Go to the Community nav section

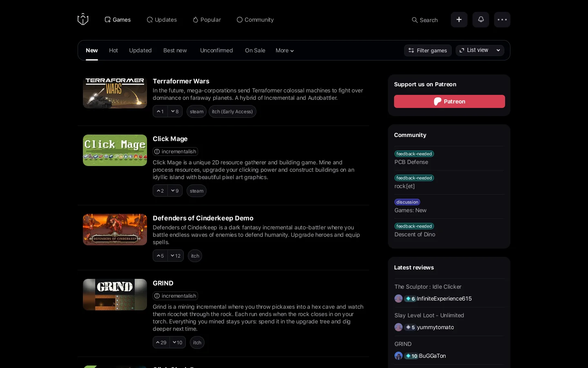point(255,20)
